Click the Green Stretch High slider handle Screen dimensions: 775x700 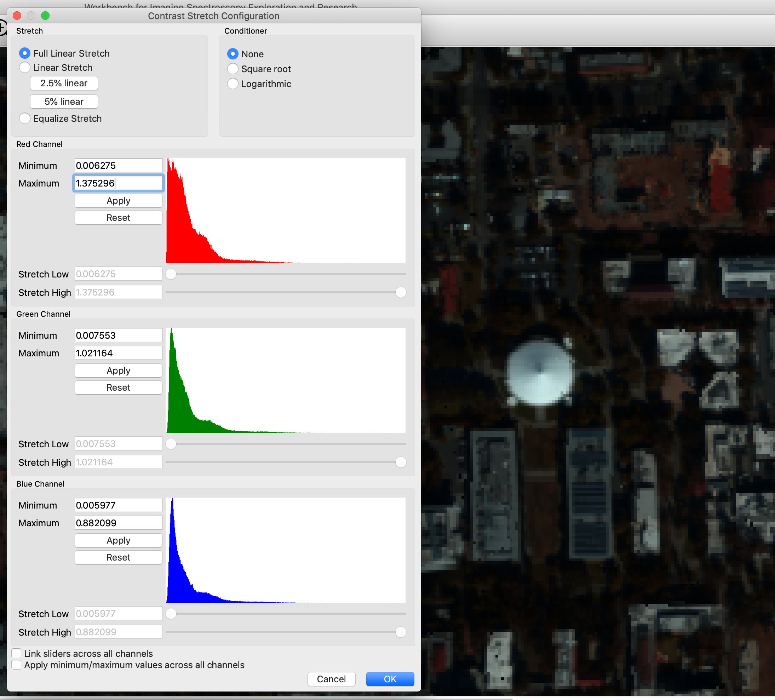(401, 462)
